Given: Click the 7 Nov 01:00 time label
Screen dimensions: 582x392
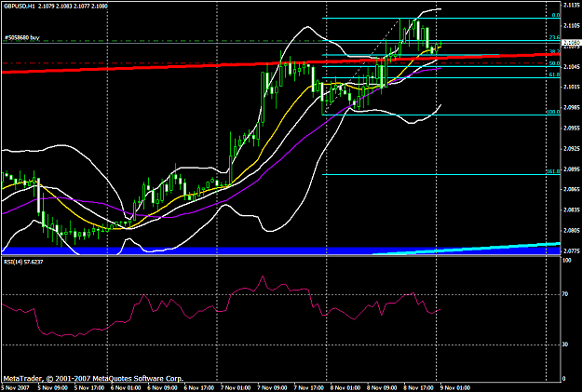Looking at the screenshot, I should pyautogui.click(x=236, y=388).
